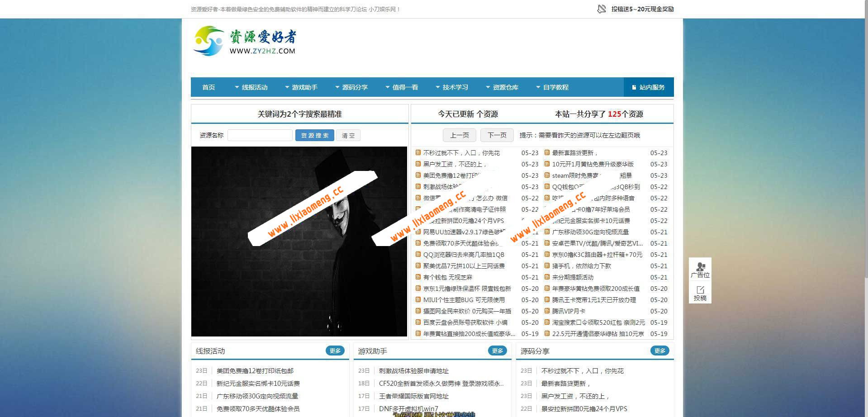
Task: Go to the 首页 nav item
Action: point(209,87)
